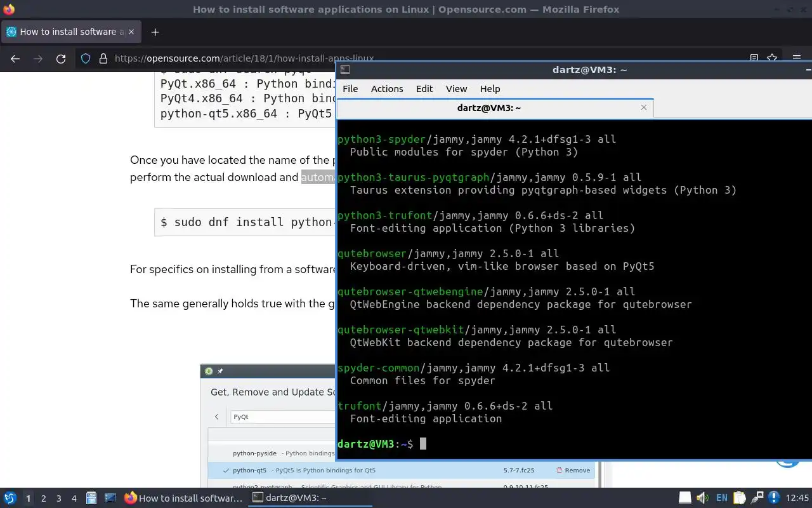Click the 'python-qt5.x86_64 : PyQt5' code line
Image resolution: width=812 pixels, height=508 pixels.
(x=246, y=114)
